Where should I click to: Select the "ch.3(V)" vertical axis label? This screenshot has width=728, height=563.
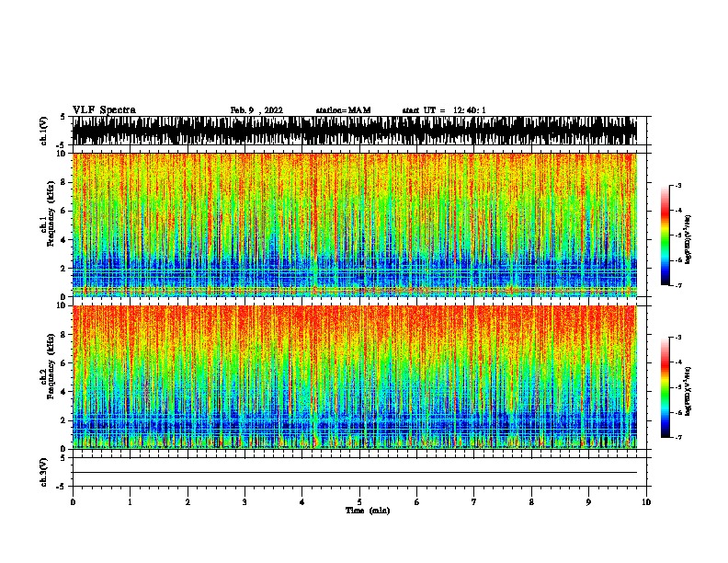[43, 472]
